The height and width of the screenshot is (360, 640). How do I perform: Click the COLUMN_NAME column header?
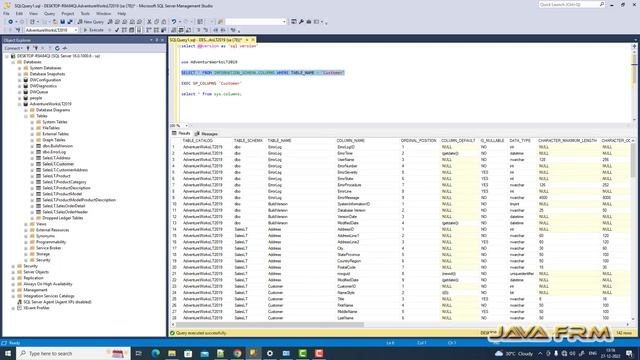click(351, 140)
